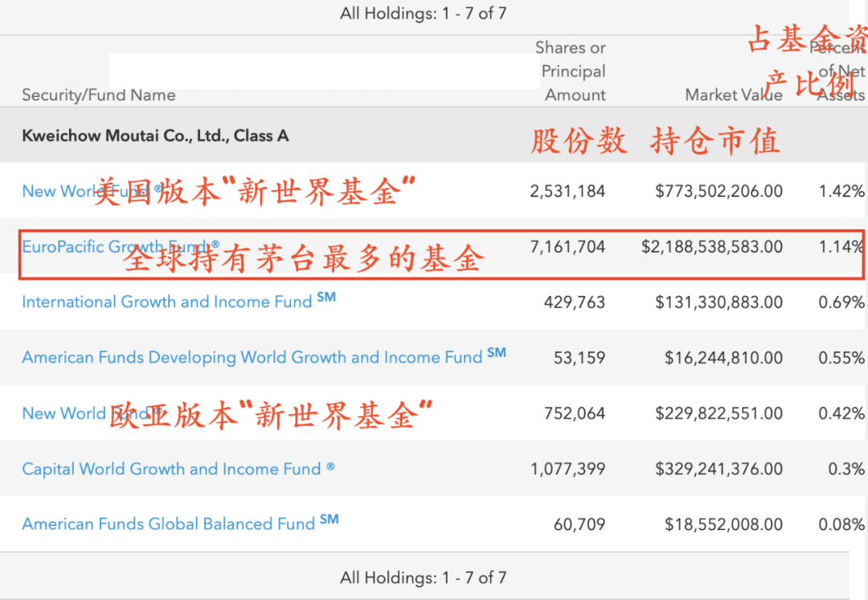
Task: Click the Market Value column header
Action: tap(734, 95)
